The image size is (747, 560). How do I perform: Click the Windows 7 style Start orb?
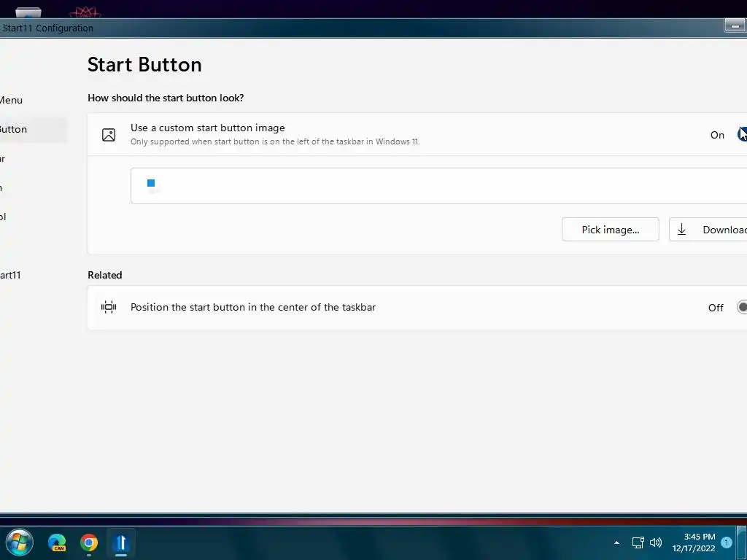point(19,542)
